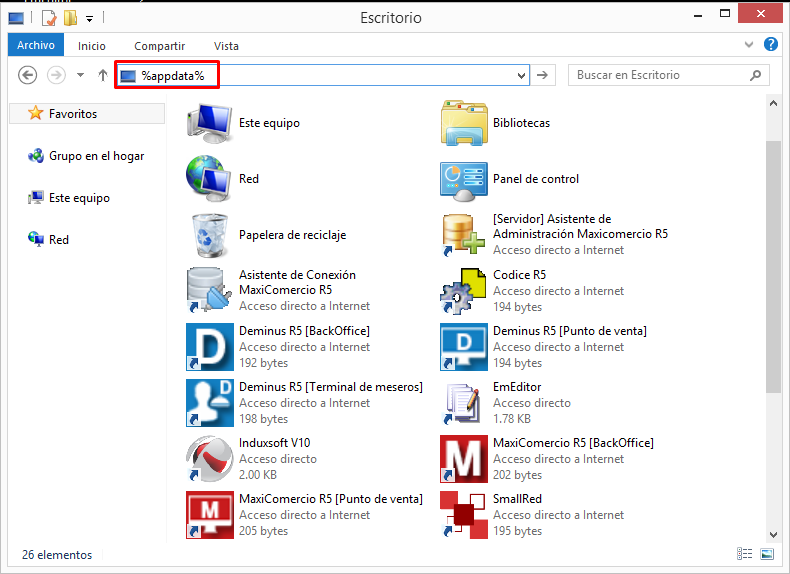790x574 pixels.
Task: Go up one folder level
Action: (x=103, y=75)
